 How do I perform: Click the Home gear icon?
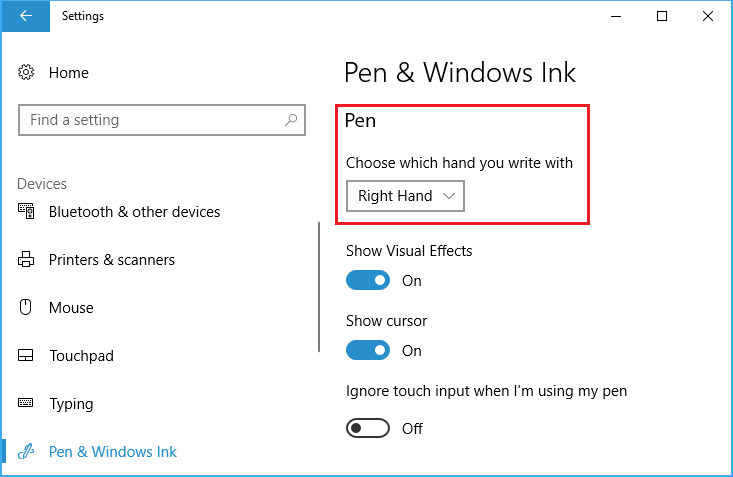point(26,72)
